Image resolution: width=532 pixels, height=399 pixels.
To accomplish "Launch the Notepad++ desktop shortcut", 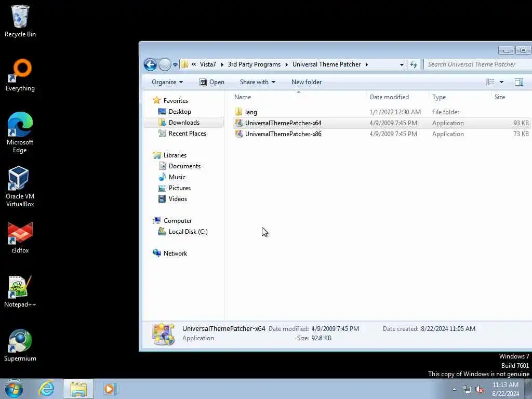I will tap(20, 291).
